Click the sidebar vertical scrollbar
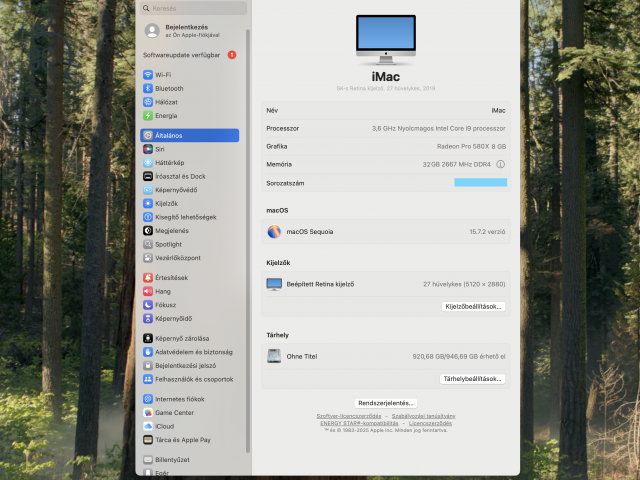Image resolution: width=640 pixels, height=480 pixels. 248,241
